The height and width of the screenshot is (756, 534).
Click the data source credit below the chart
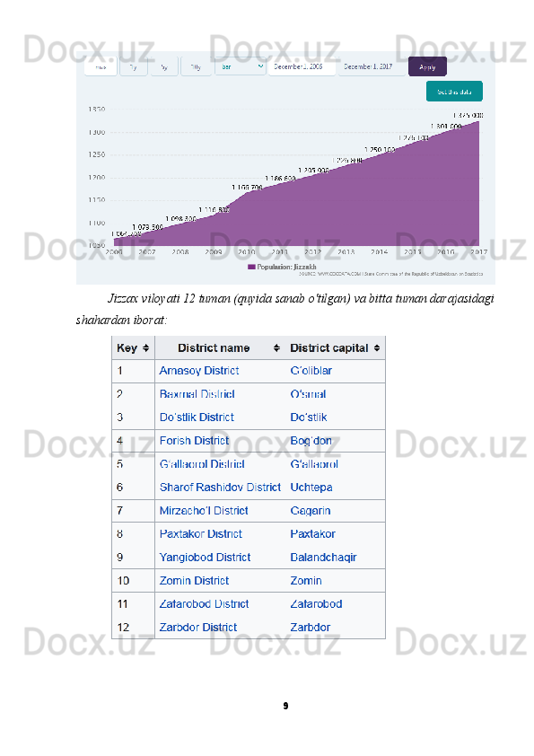coord(386,274)
